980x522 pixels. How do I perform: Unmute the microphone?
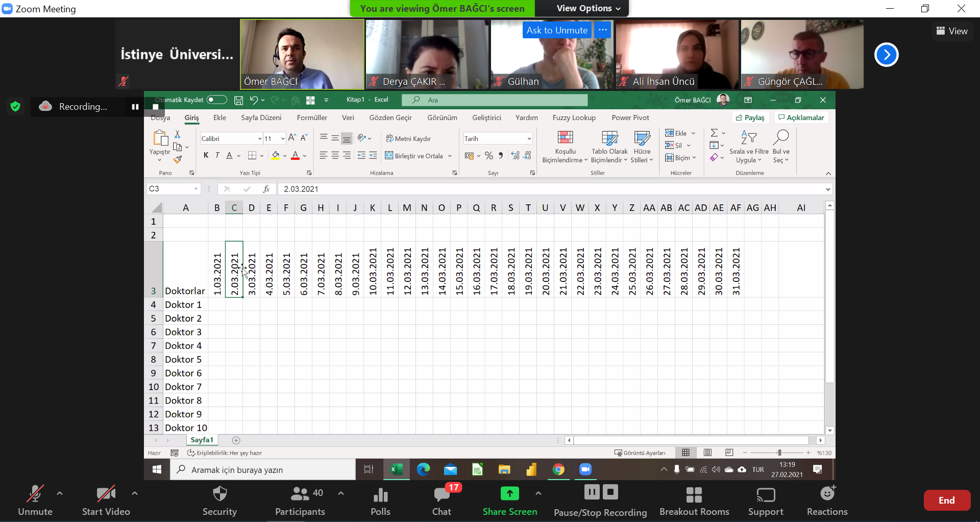[35, 494]
